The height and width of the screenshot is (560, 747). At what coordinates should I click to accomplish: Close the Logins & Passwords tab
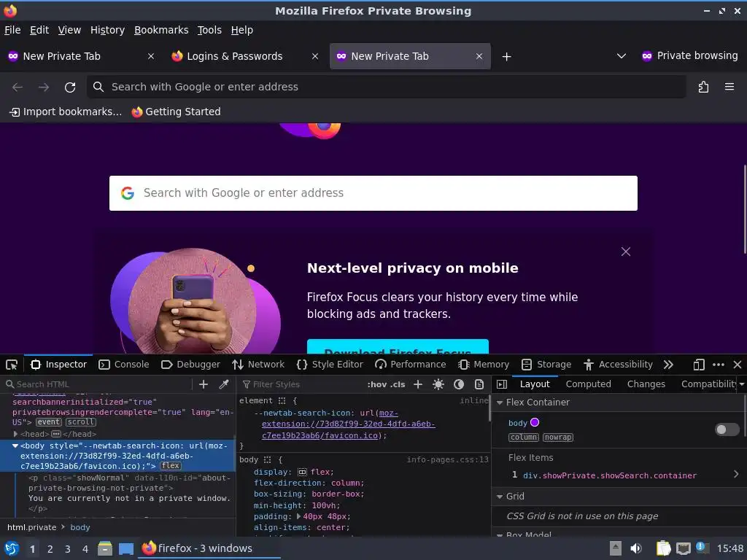[315, 57]
